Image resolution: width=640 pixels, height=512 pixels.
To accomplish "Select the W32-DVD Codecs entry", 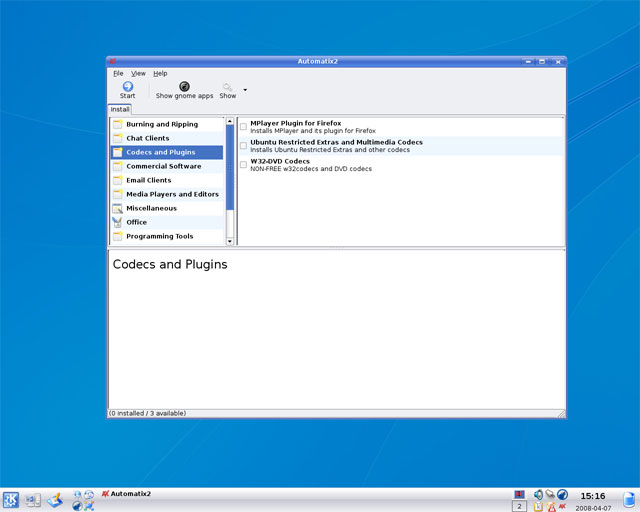I will tap(401, 165).
